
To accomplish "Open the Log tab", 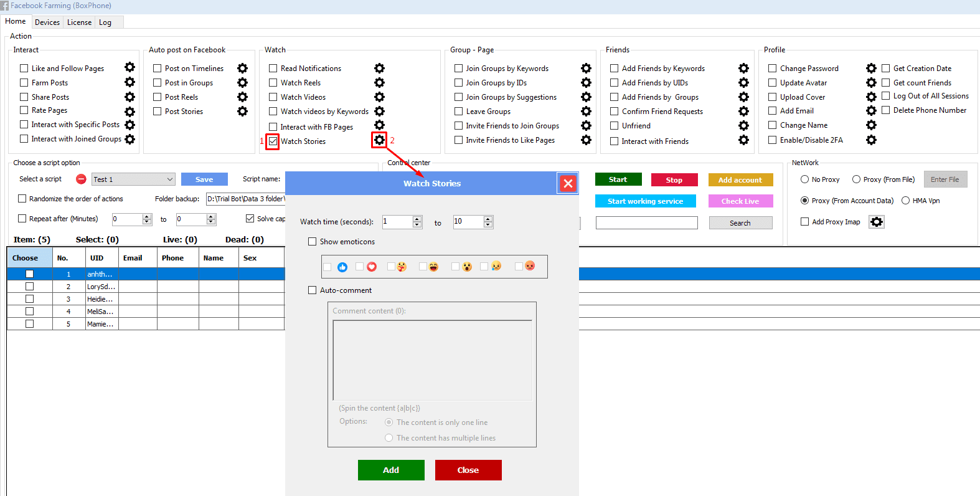I will tap(105, 22).
